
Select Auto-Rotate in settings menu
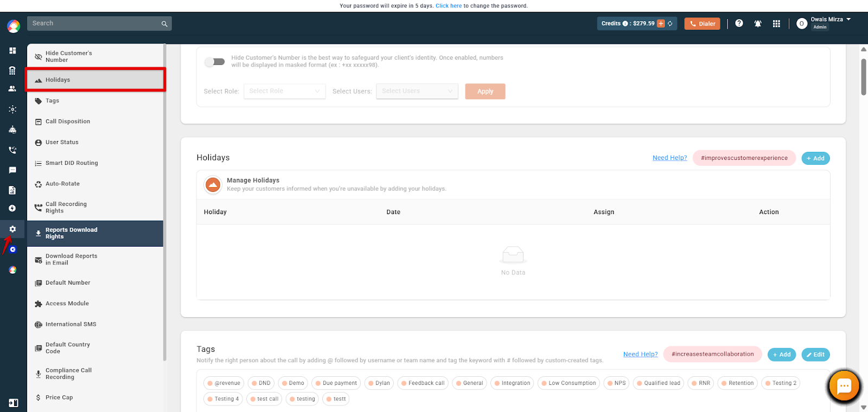[95, 184]
